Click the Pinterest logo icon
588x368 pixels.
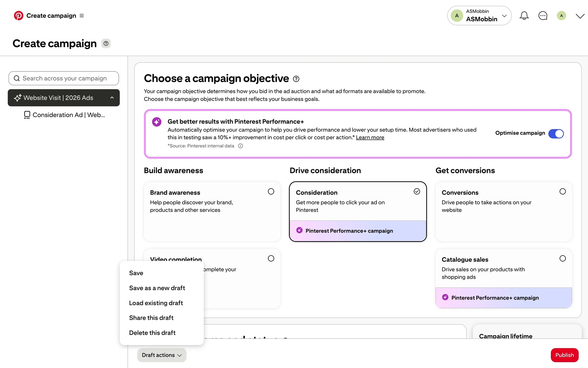(18, 16)
